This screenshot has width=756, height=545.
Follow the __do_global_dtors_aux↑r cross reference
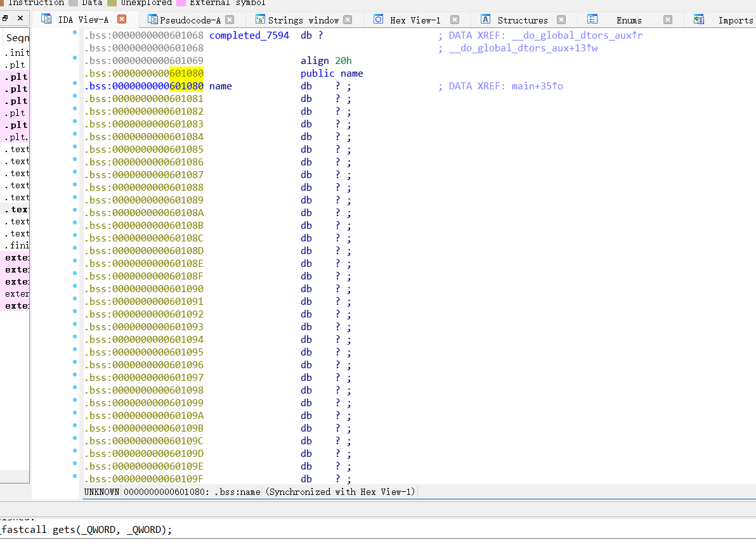(577, 35)
